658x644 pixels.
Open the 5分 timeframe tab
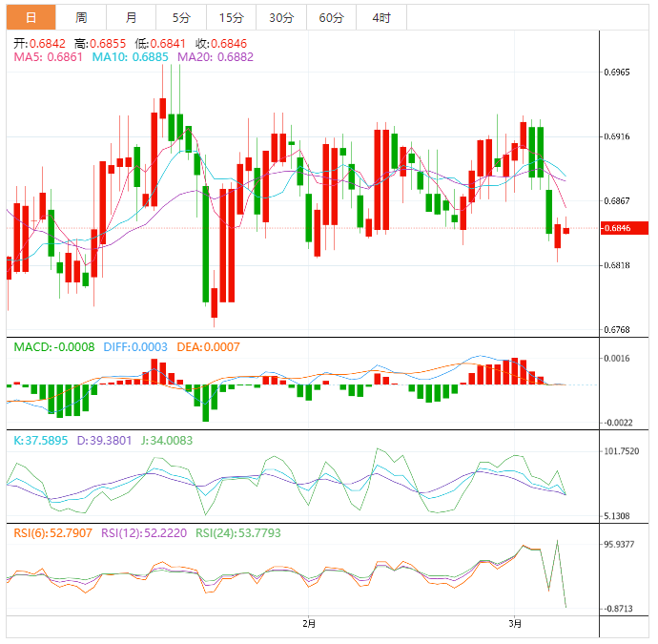pos(181,17)
